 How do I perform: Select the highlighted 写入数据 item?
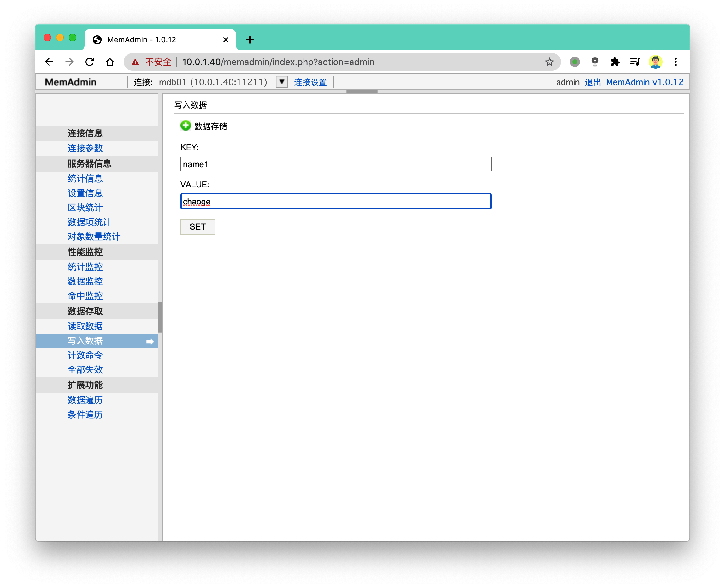(x=97, y=341)
